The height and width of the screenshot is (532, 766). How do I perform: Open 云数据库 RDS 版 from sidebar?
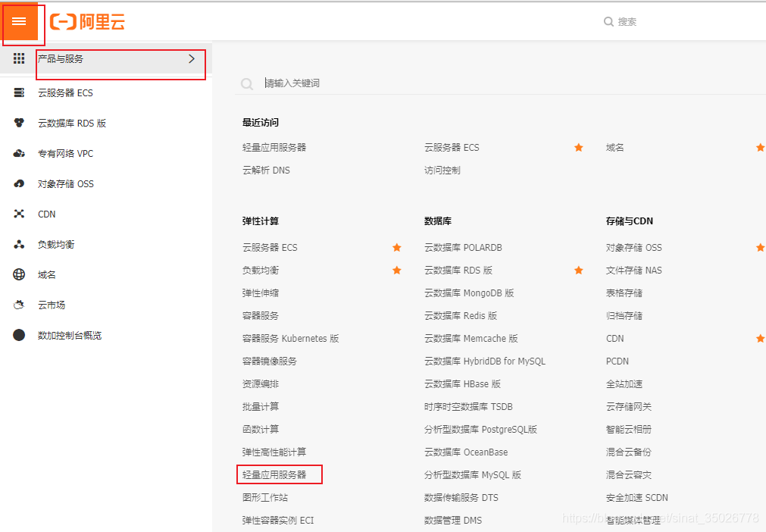tap(72, 123)
